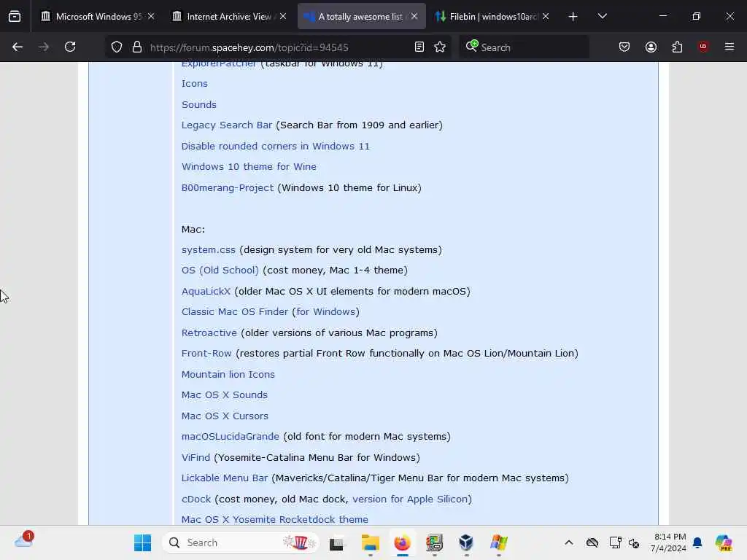
Task: Open Firefox from the taskbar
Action: 402,542
